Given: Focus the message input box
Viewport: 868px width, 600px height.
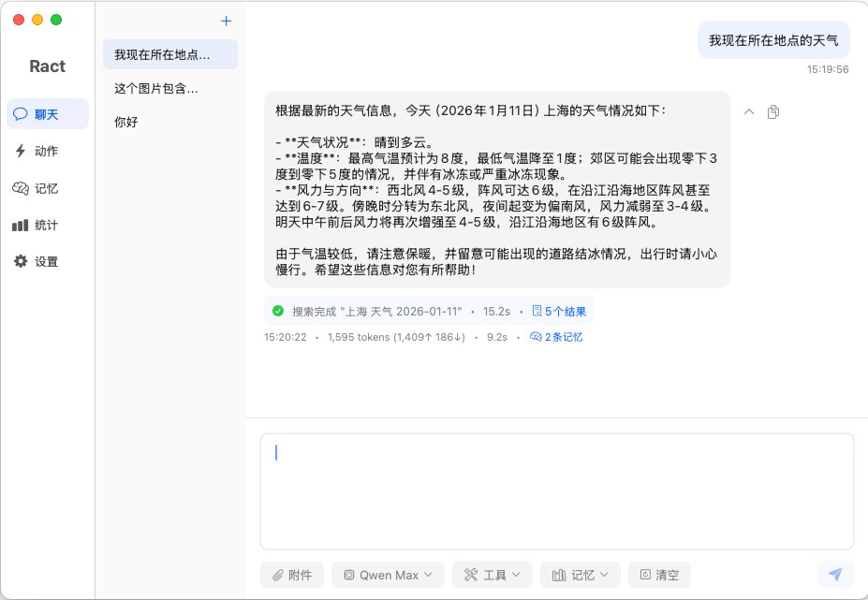Looking at the screenshot, I should [x=557, y=491].
